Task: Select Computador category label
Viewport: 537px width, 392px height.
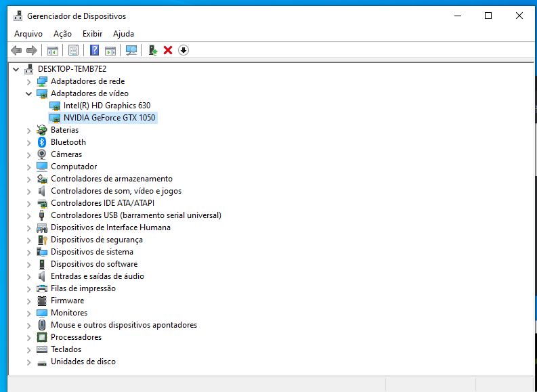Action: click(74, 167)
